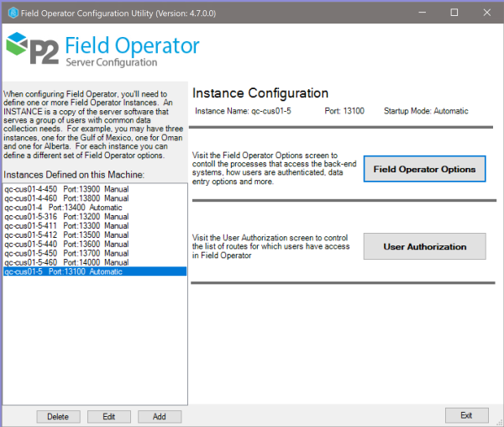The height and width of the screenshot is (427, 504).
Task: Select instance qc-cus01-5-316 port 13200
Action: [66, 216]
